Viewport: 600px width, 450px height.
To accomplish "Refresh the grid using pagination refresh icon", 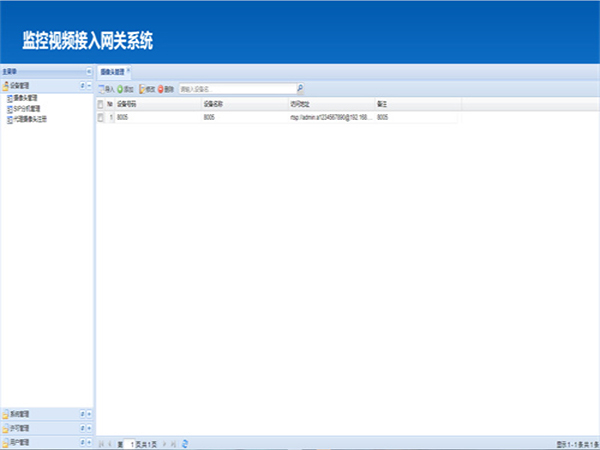I will (185, 443).
